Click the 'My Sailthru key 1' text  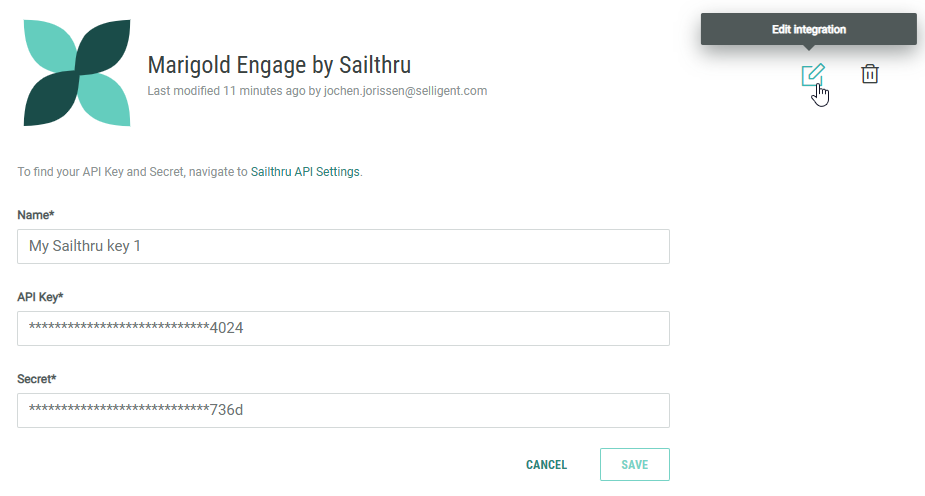(85, 246)
